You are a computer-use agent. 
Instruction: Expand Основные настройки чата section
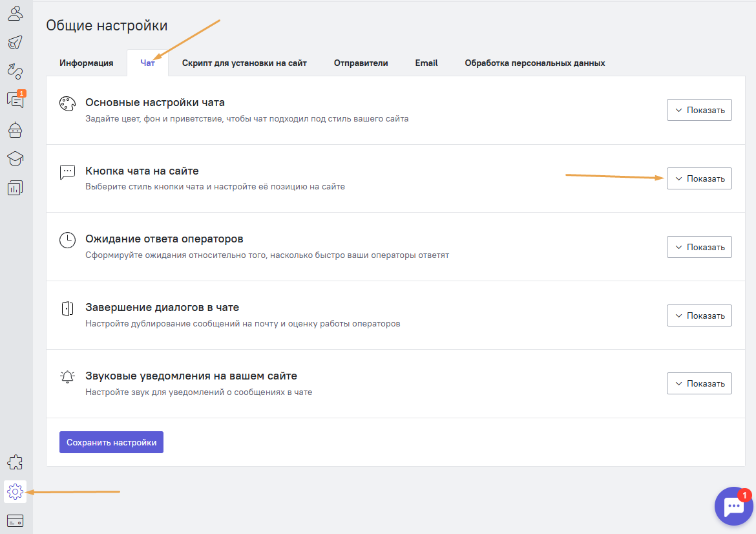[699, 110]
